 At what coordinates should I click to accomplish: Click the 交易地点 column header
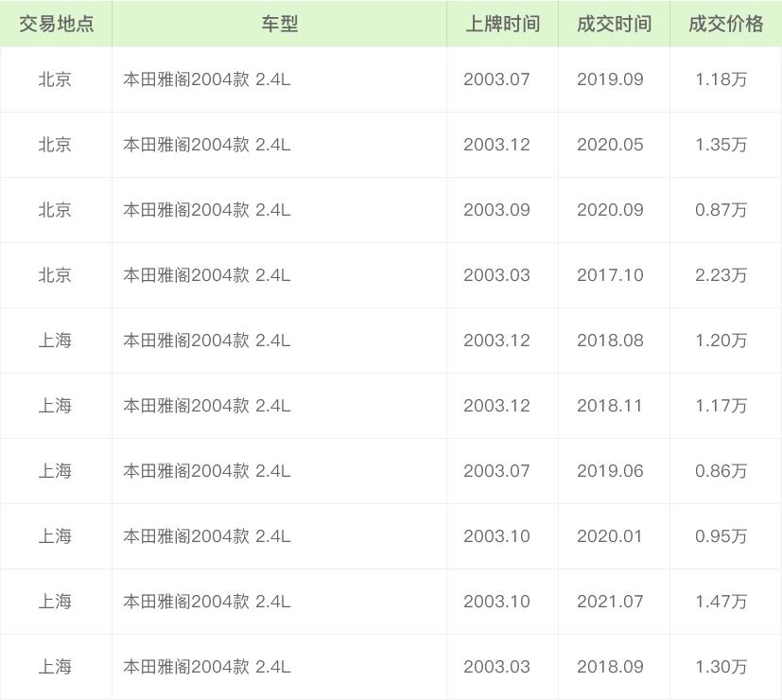(x=56, y=25)
